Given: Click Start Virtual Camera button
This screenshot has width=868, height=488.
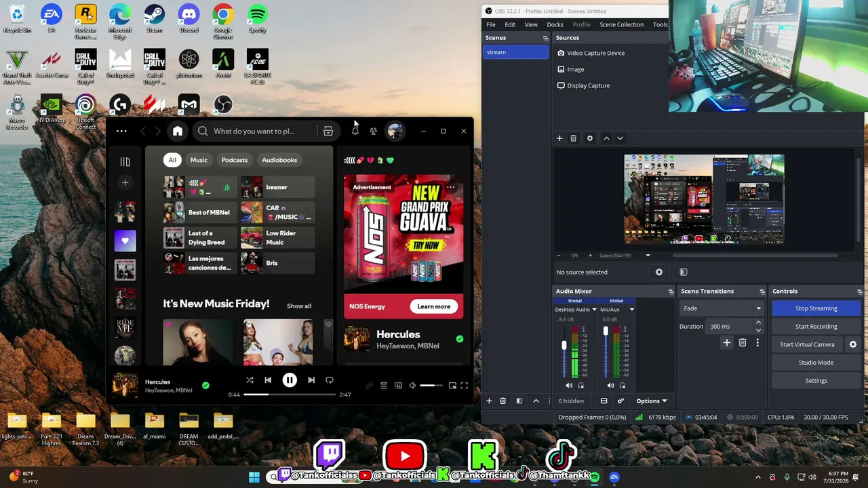Looking at the screenshot, I should [x=807, y=344].
